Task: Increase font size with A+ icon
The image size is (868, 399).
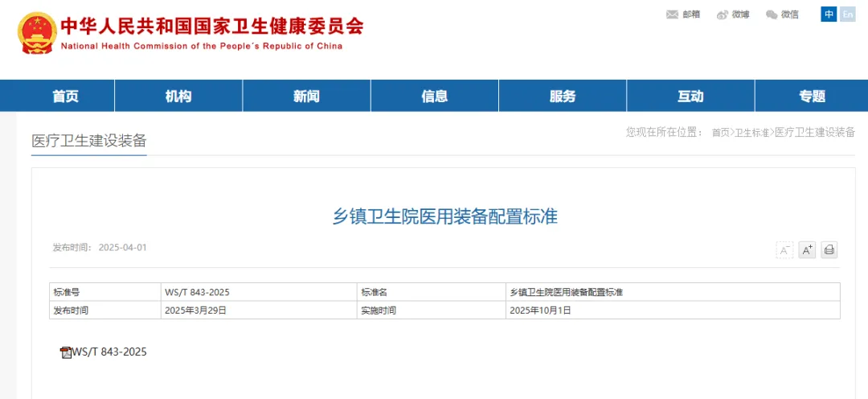Action: (807, 250)
